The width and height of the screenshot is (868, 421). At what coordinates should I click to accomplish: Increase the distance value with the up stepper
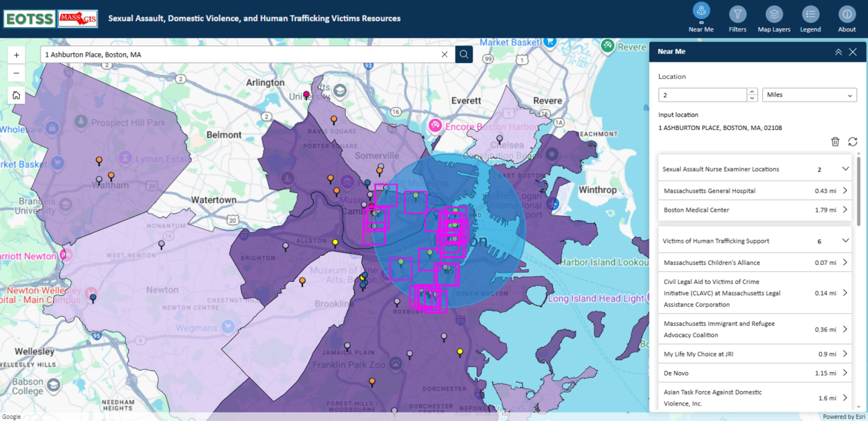pyautogui.click(x=751, y=91)
